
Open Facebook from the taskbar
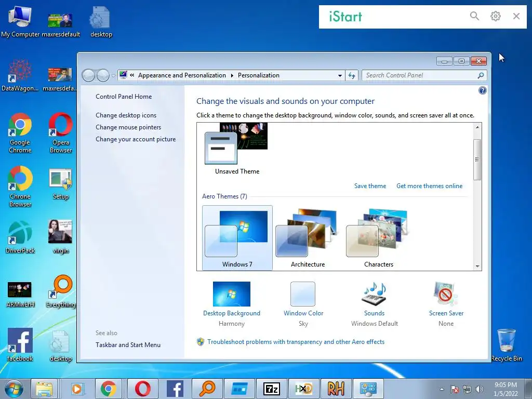click(x=175, y=389)
